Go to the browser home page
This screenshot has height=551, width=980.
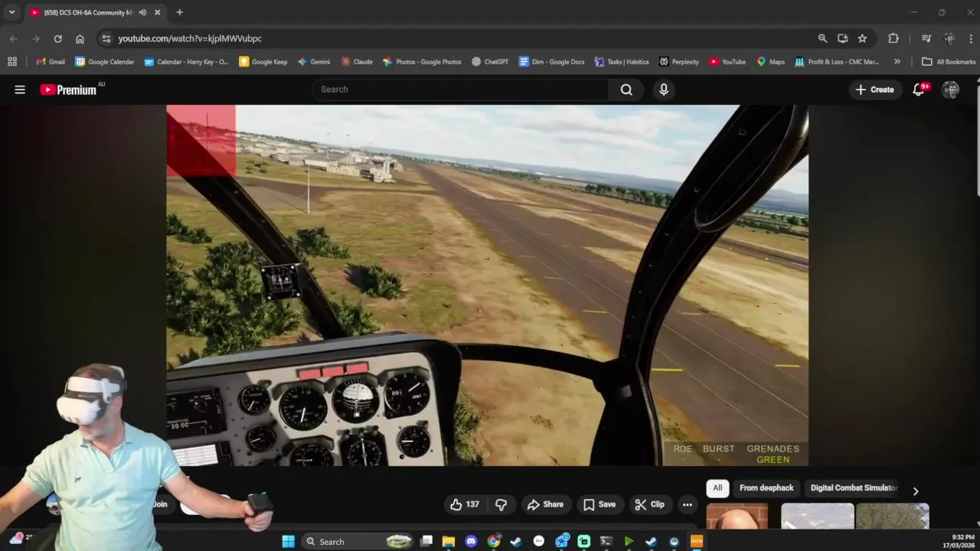tap(80, 38)
